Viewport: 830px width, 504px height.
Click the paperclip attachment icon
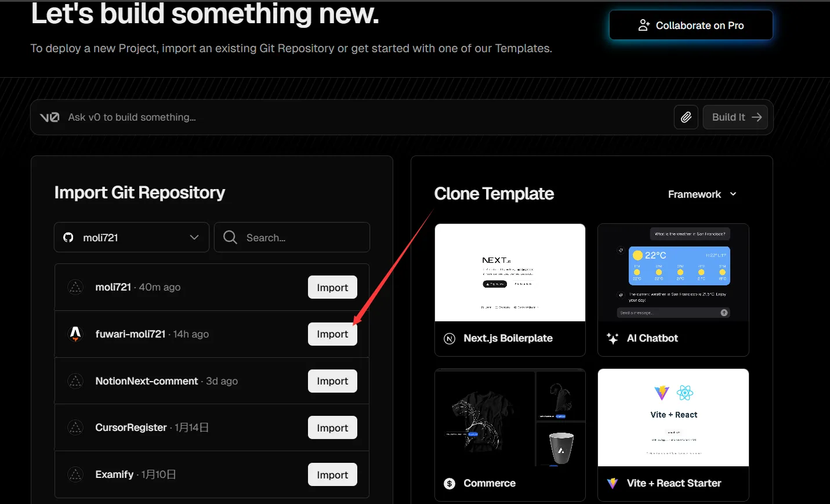coord(686,117)
